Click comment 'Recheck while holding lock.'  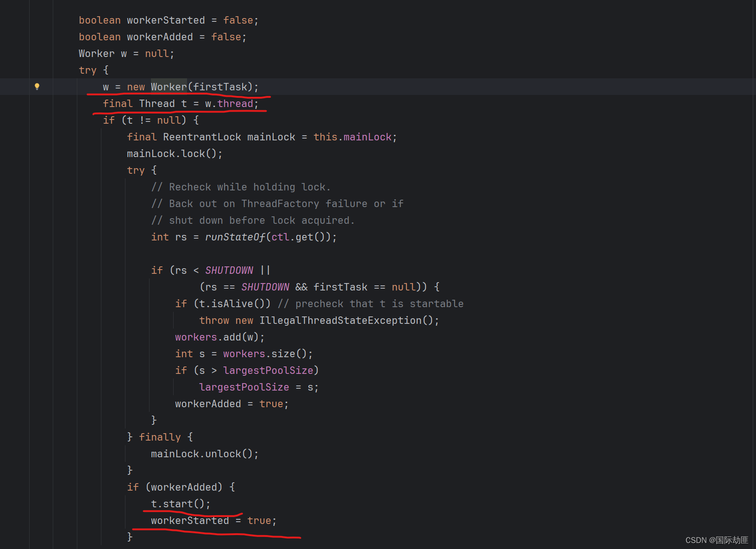241,187
